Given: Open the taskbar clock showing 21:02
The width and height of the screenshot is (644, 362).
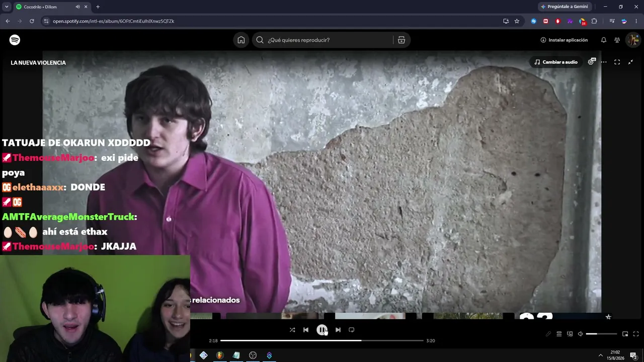Looking at the screenshot, I should 616,355.
